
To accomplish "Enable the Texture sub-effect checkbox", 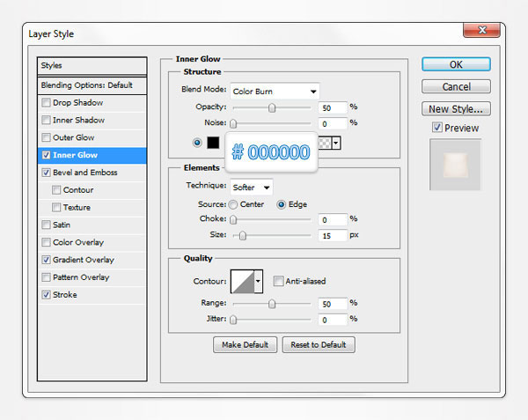I will (56, 208).
